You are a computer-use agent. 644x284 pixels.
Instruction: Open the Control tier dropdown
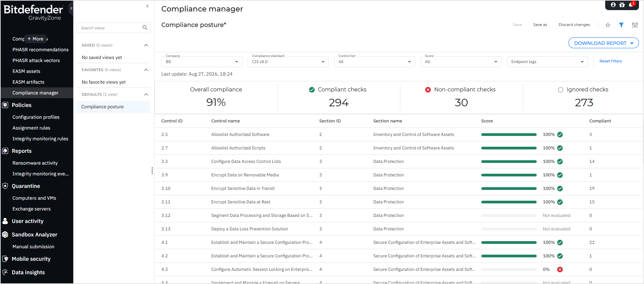tap(375, 62)
